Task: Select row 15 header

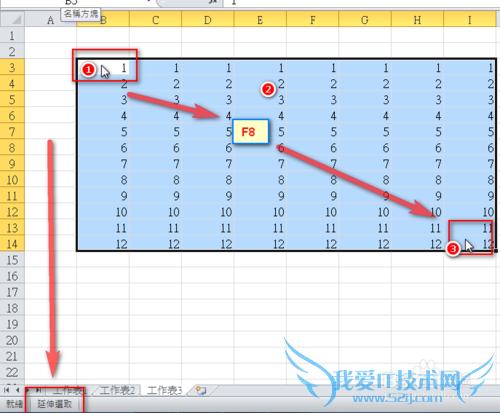Action: coord(12,260)
